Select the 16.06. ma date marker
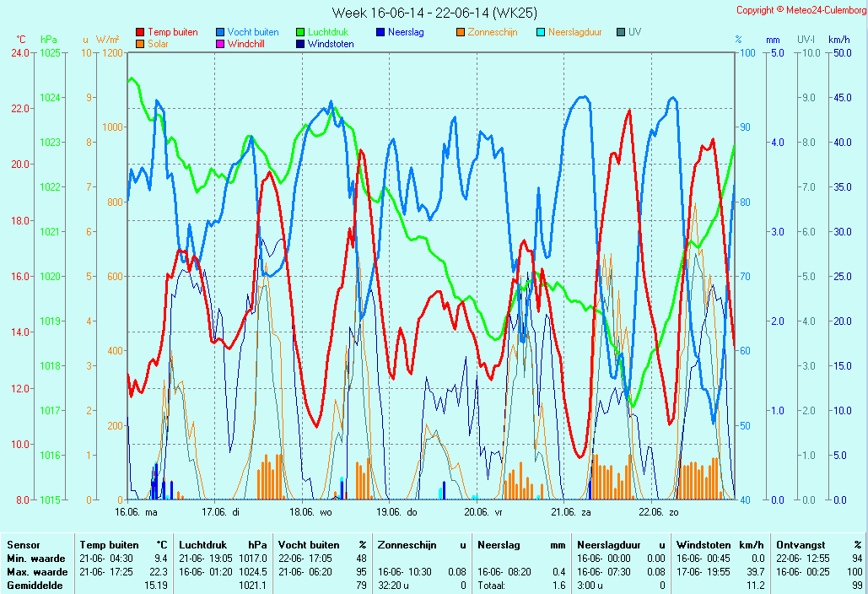868x594 pixels. [x=137, y=511]
